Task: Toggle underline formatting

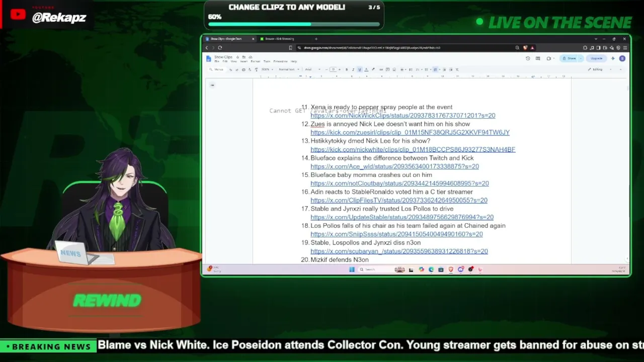Action: click(359, 69)
